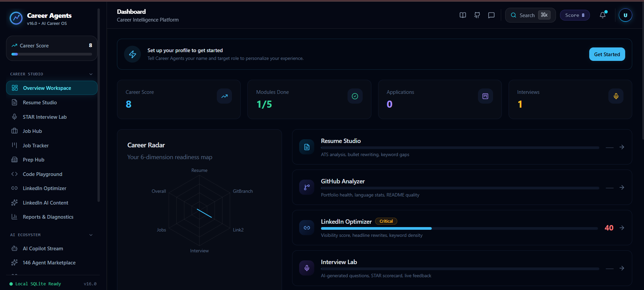
Task: Click the LinkedIn Optimizer score 40
Action: (x=609, y=228)
